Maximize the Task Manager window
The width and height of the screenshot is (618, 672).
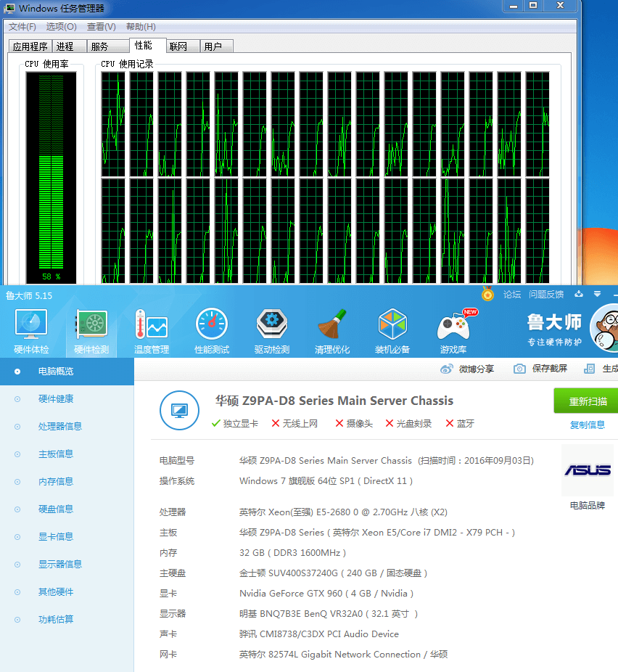[533, 6]
